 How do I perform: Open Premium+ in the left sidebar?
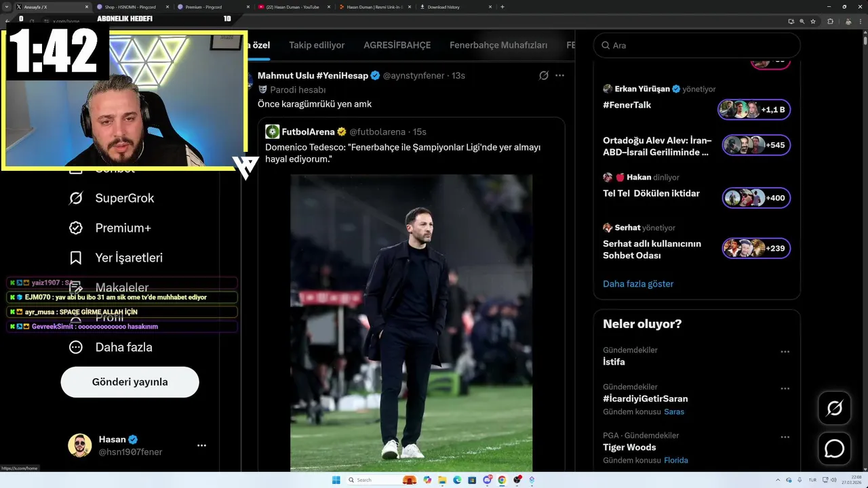coord(110,228)
